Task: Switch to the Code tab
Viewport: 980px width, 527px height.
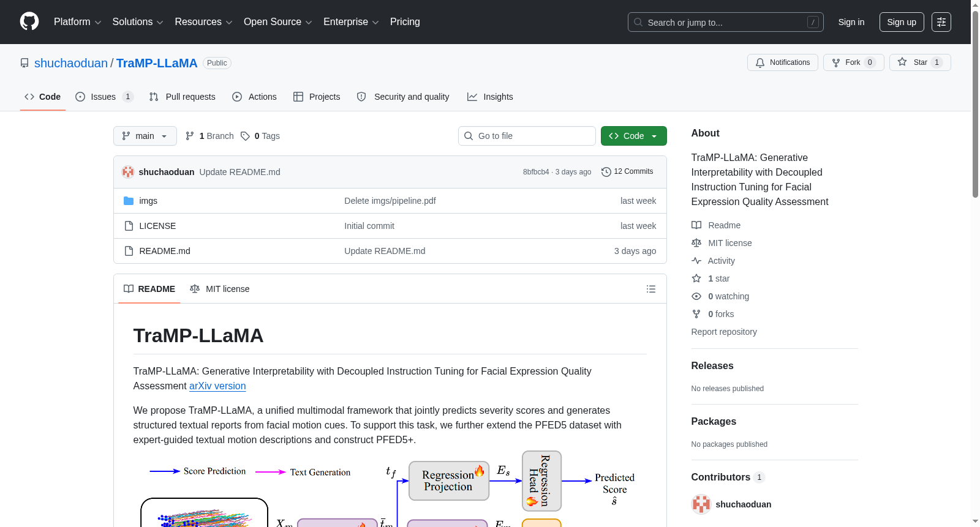Action: [43, 97]
